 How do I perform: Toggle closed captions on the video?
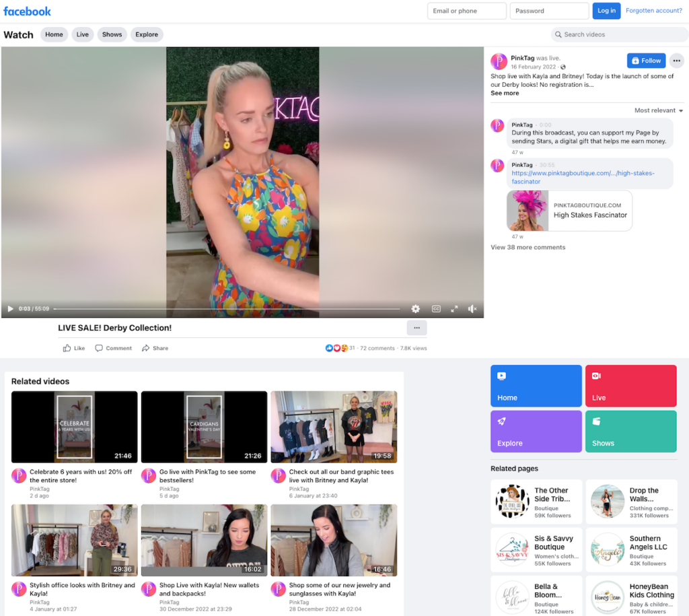[x=436, y=308]
